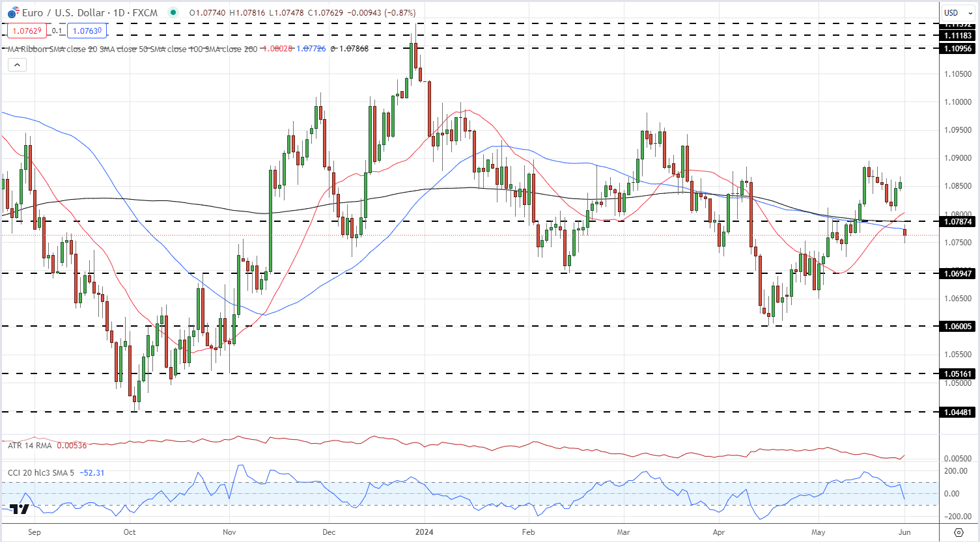Select the ATR 14 RMA indicator legend
This screenshot has width=980, height=542.
[30, 446]
